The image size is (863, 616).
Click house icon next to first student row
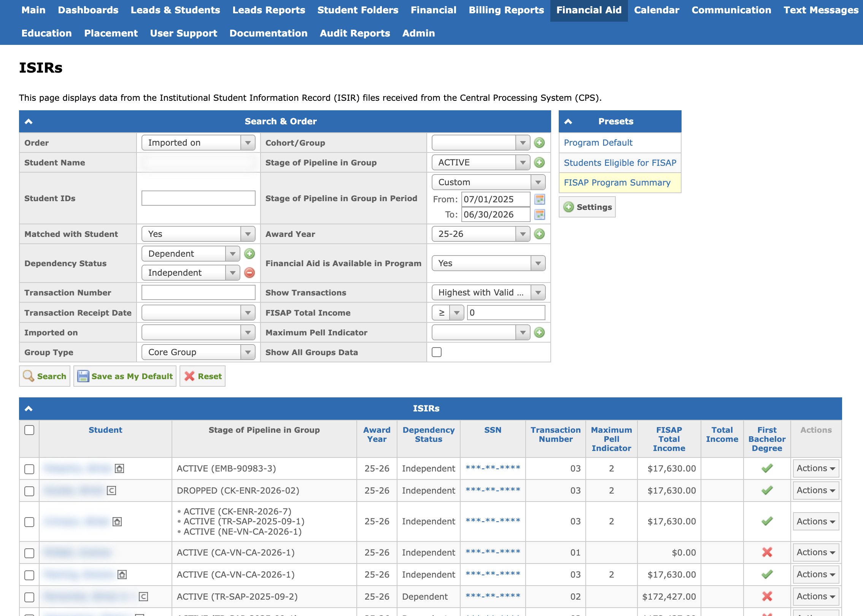click(119, 468)
